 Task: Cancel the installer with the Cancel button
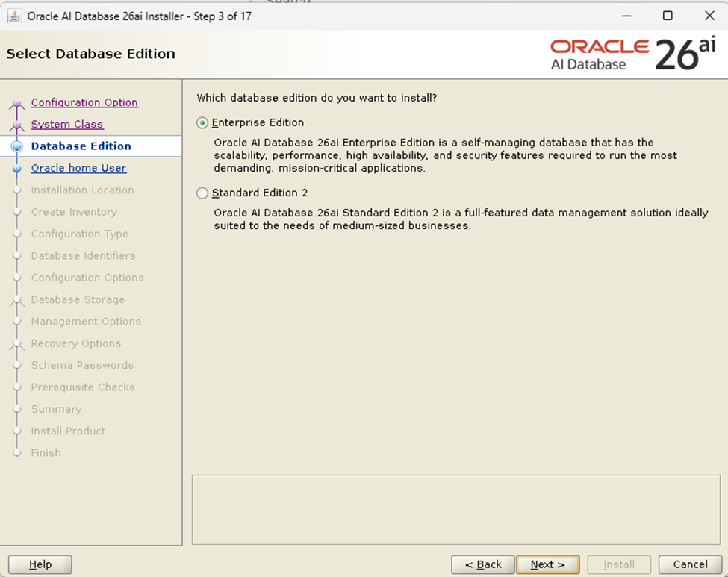click(691, 564)
